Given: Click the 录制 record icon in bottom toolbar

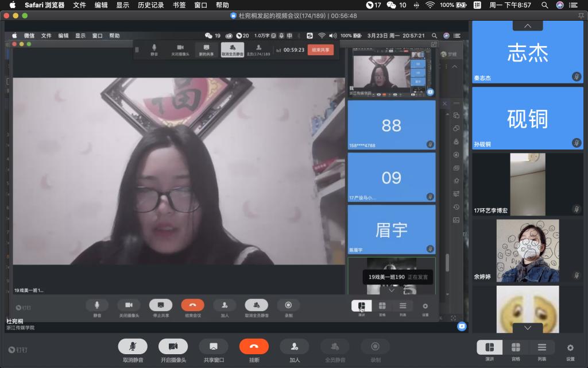Looking at the screenshot, I should tap(376, 346).
